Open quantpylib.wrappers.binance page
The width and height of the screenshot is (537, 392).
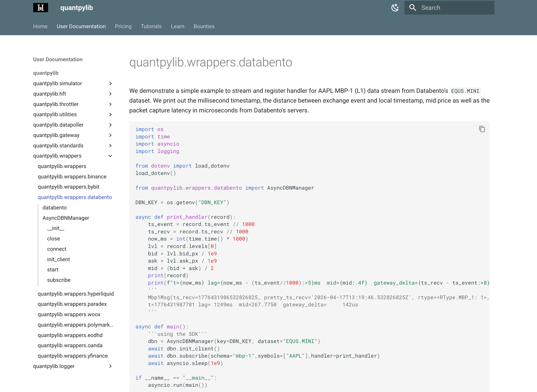[72, 177]
